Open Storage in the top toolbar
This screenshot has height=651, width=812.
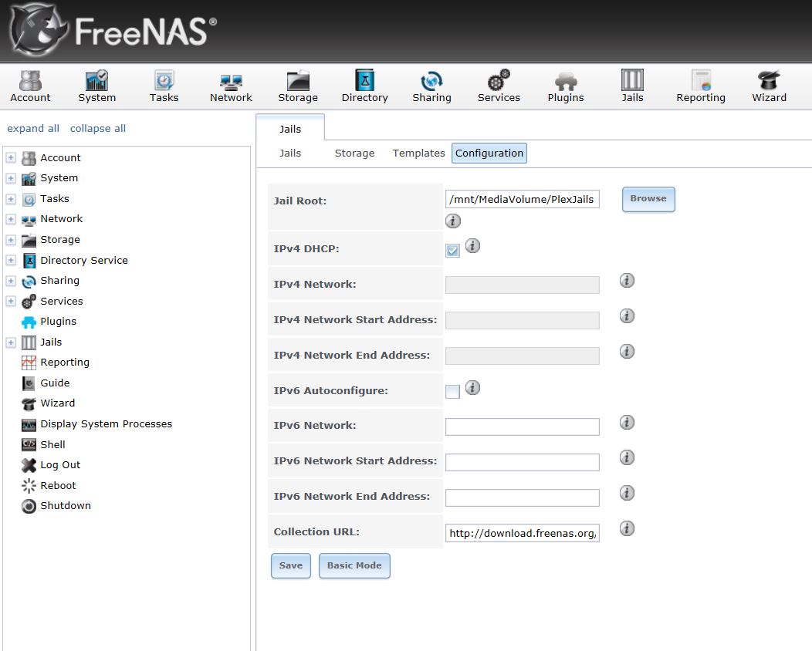(298, 86)
